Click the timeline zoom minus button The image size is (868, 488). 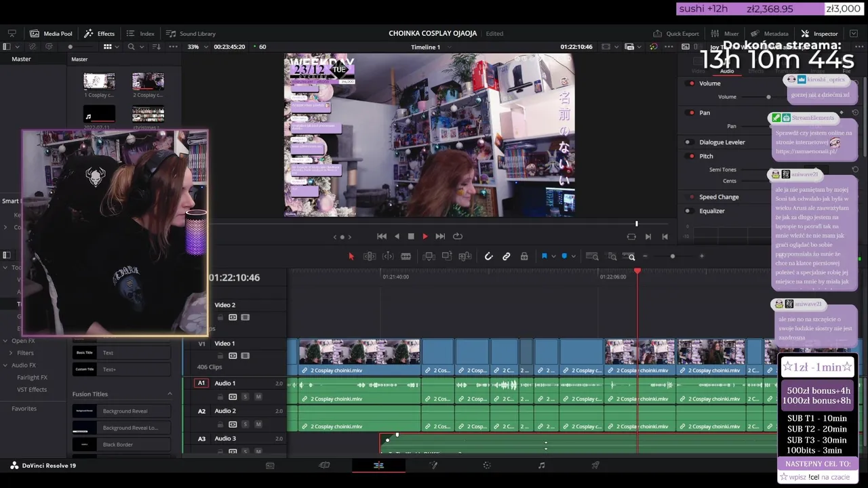click(645, 256)
